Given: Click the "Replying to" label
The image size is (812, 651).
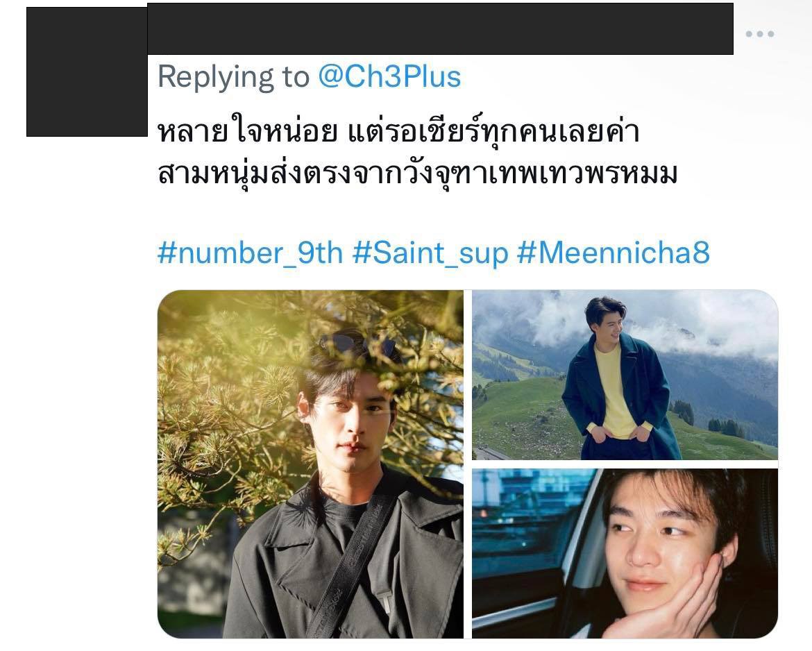Looking at the screenshot, I should click(233, 76).
